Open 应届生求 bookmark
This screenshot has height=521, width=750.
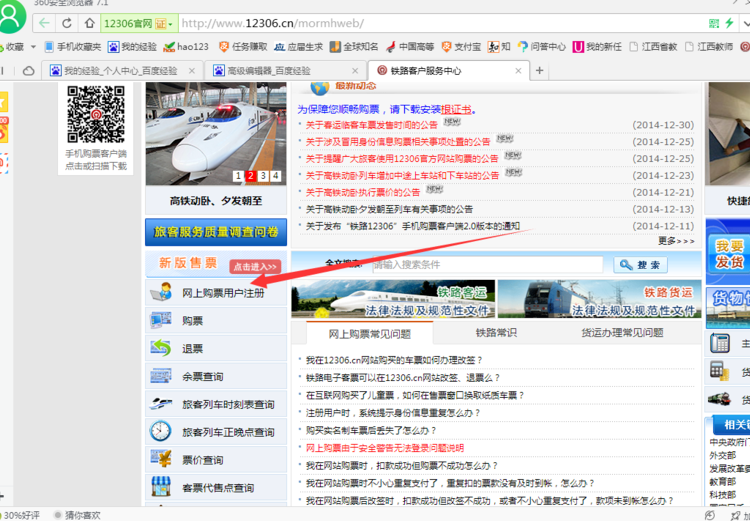pyautogui.click(x=298, y=47)
